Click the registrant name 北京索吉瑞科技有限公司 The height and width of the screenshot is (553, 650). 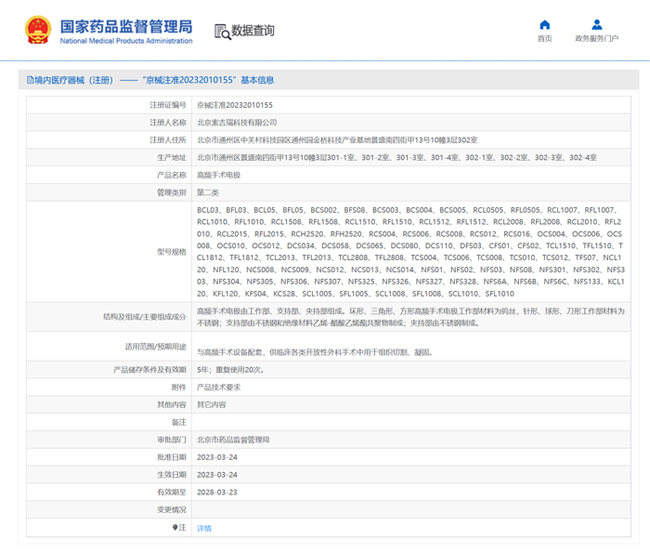[237, 122]
